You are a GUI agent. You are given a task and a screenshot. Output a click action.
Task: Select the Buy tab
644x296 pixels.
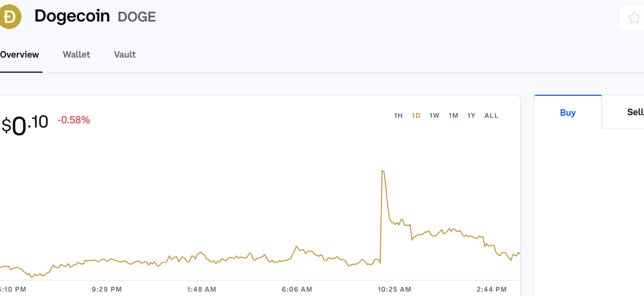click(568, 112)
